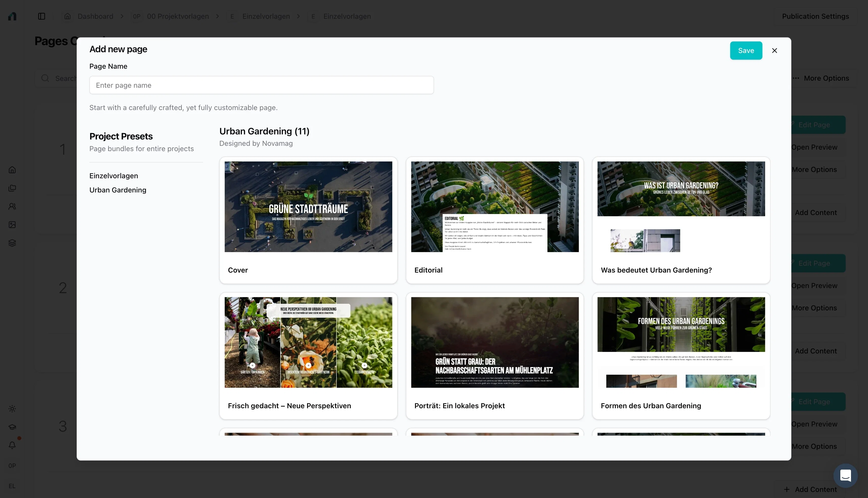The width and height of the screenshot is (868, 498).
Task: Click the Novamag logo icon
Action: (x=12, y=16)
